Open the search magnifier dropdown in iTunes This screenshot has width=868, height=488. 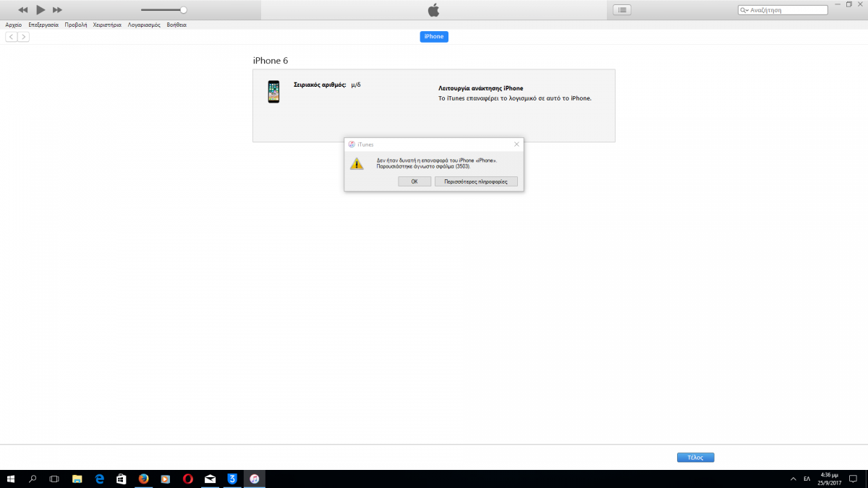[744, 10]
